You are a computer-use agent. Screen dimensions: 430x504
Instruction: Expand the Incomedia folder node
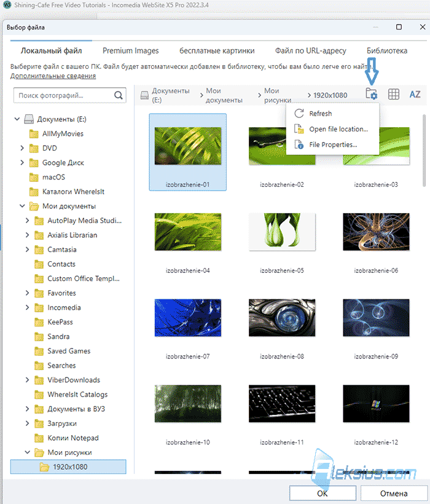point(27,307)
